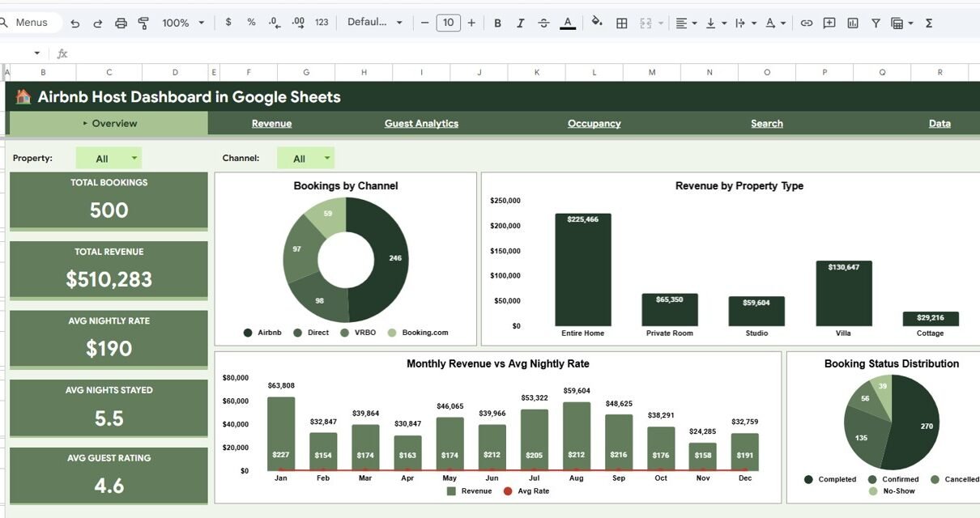The width and height of the screenshot is (980, 518).
Task: Follow the Occupancy navigation link
Action: [594, 124]
